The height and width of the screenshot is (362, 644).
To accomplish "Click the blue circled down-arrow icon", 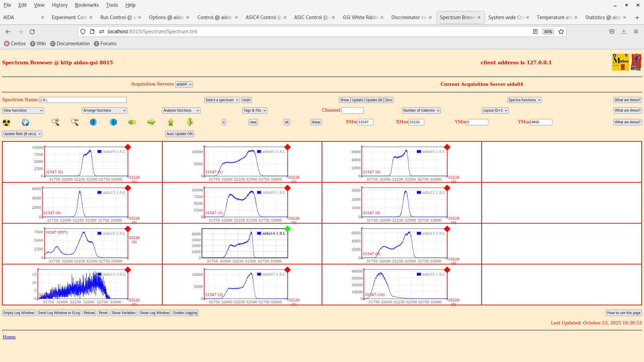I will [x=93, y=122].
